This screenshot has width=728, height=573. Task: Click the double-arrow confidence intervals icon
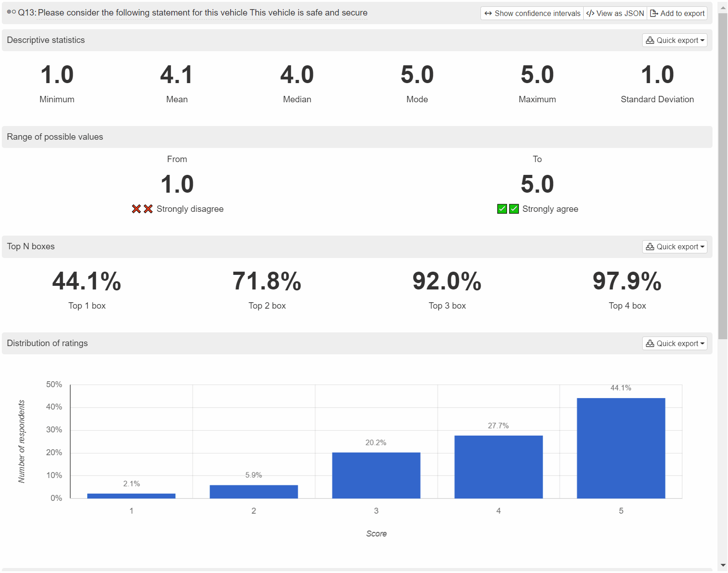(488, 13)
